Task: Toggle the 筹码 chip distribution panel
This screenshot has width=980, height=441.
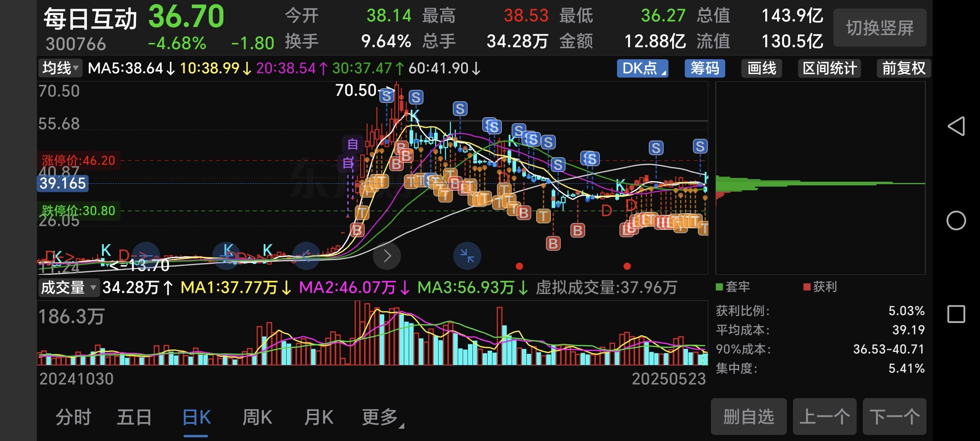Action: point(705,68)
